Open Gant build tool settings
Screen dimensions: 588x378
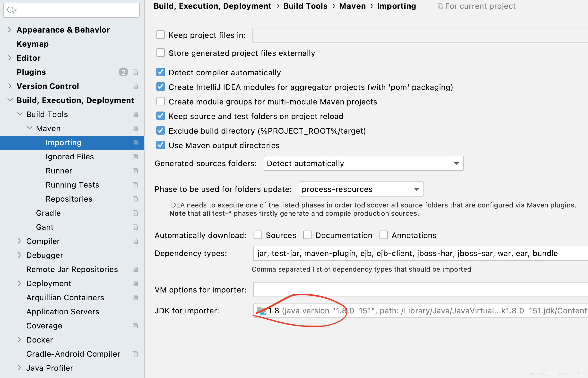(x=45, y=227)
